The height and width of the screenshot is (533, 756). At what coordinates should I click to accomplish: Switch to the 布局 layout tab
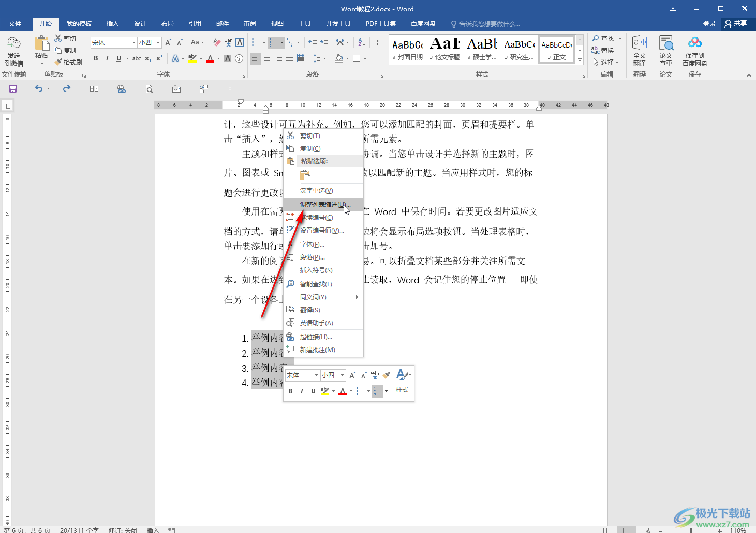pos(167,24)
